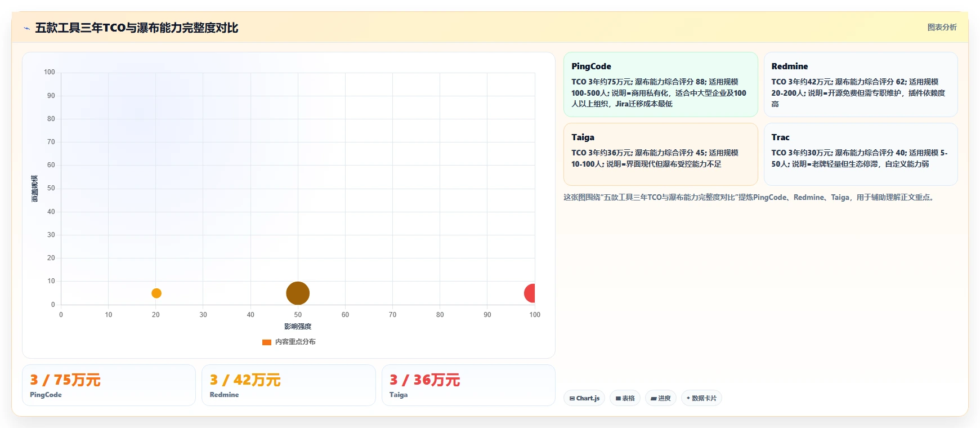Click the 影响强度 x-axis label
The width and height of the screenshot is (980, 428).
(x=298, y=327)
